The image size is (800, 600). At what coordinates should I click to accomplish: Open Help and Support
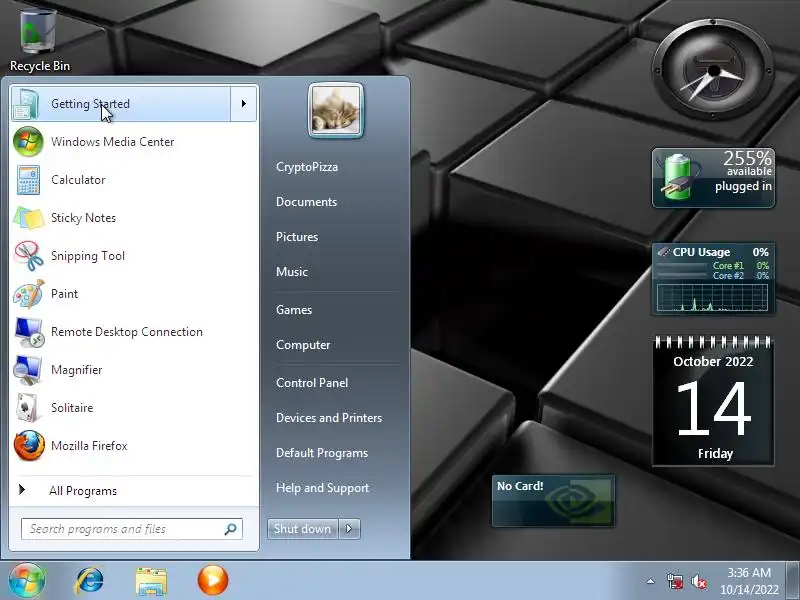[x=322, y=488]
